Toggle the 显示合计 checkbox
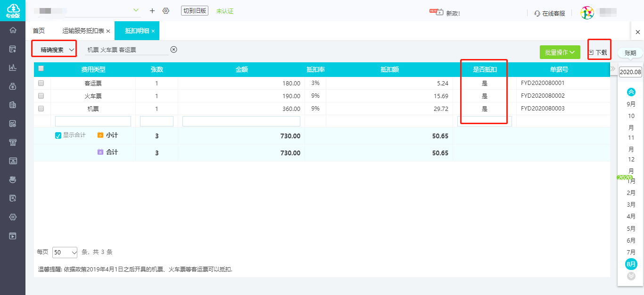 (x=58, y=135)
